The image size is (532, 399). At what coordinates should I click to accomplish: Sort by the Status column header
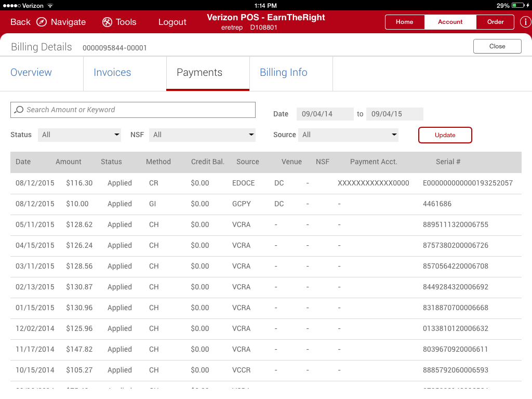click(x=111, y=162)
